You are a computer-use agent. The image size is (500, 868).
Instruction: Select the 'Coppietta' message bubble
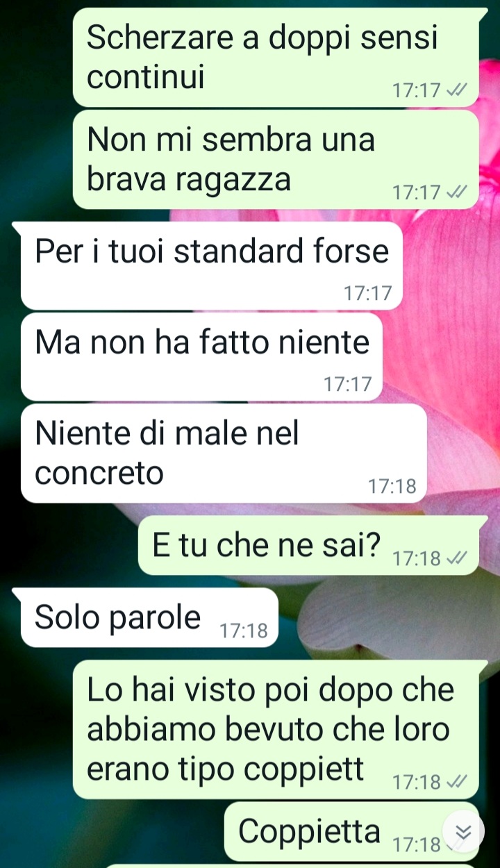click(351, 831)
